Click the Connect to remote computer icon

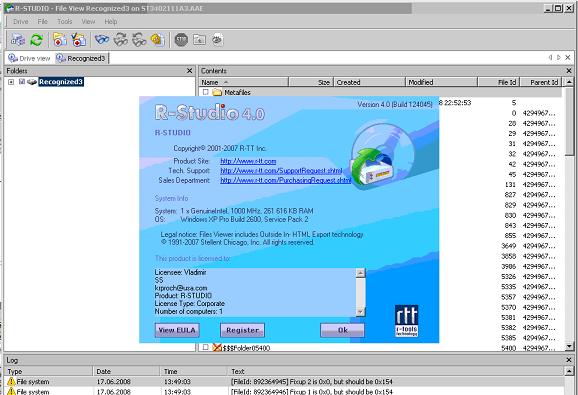coord(18,39)
